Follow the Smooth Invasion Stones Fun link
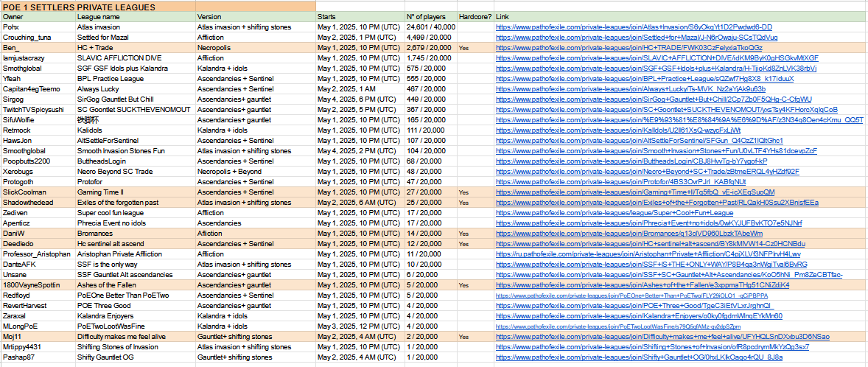The width and height of the screenshot is (868, 367). [656, 151]
